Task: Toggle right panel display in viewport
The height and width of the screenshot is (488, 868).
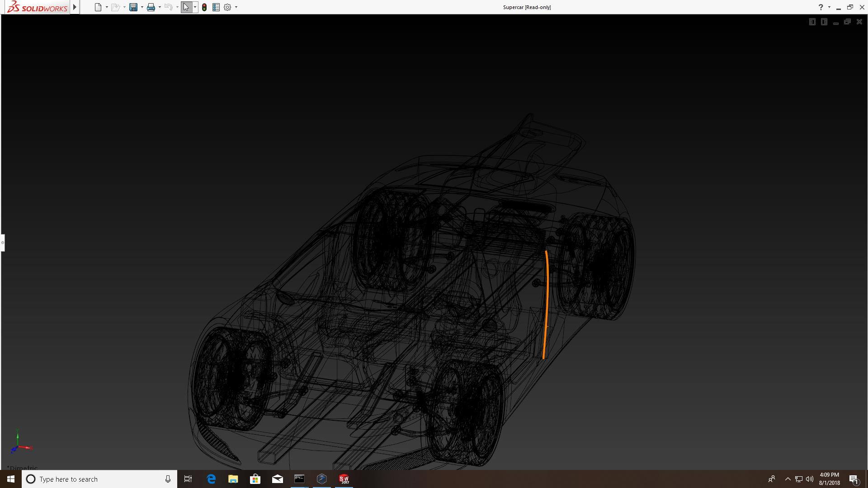Action: click(x=824, y=22)
